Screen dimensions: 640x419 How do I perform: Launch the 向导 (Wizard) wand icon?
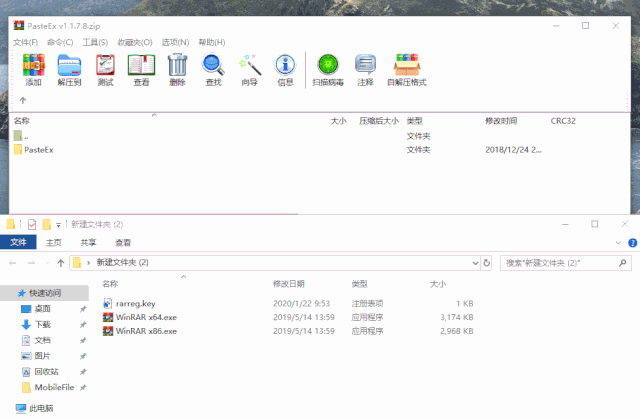(x=249, y=68)
